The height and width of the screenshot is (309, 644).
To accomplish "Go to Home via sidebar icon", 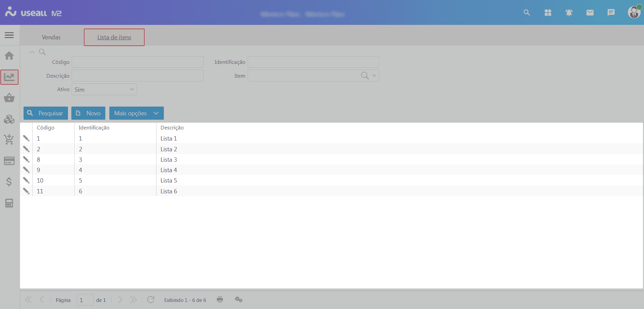I will coord(9,55).
